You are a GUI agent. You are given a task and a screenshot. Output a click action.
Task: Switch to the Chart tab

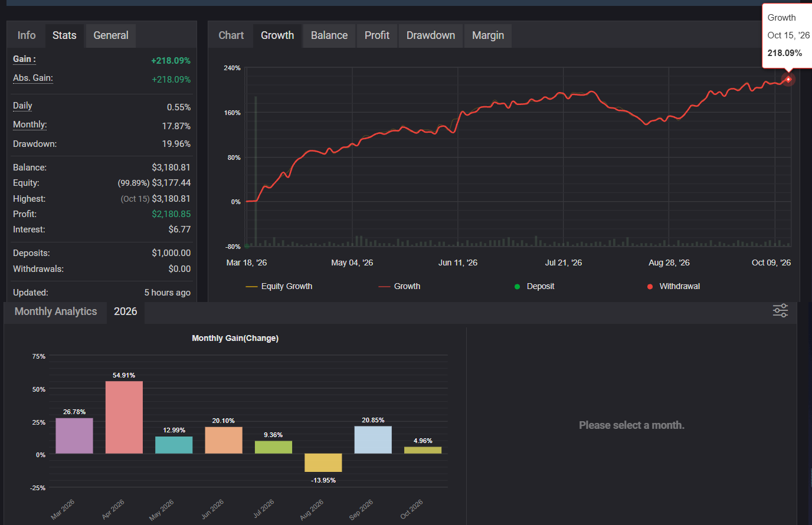click(231, 35)
